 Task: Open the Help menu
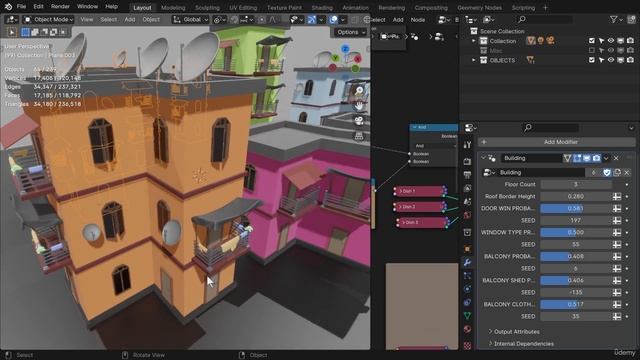coord(111,7)
